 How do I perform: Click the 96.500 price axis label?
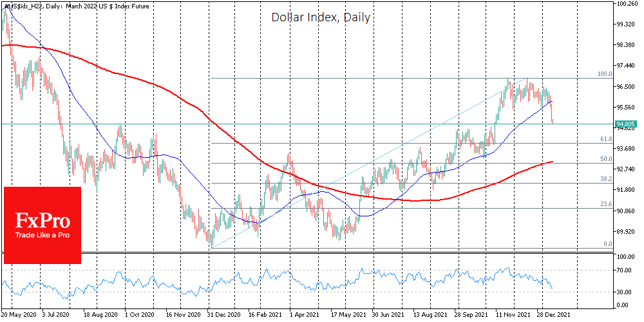pos(628,86)
